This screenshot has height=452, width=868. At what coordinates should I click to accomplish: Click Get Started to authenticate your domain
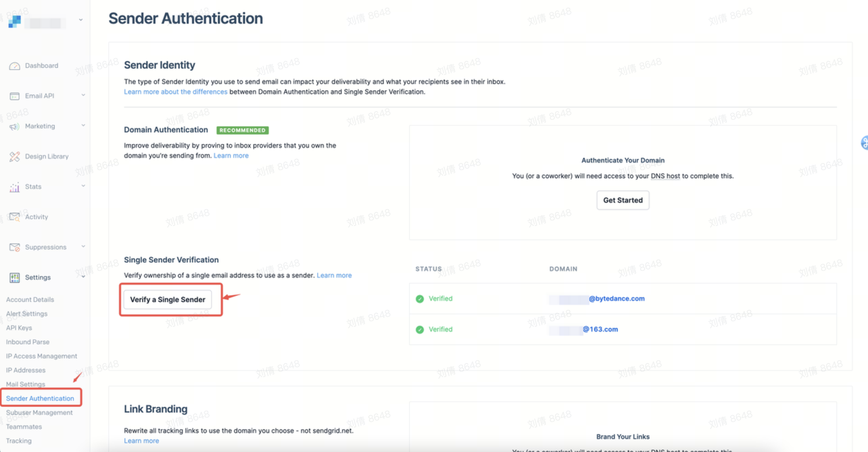point(622,200)
